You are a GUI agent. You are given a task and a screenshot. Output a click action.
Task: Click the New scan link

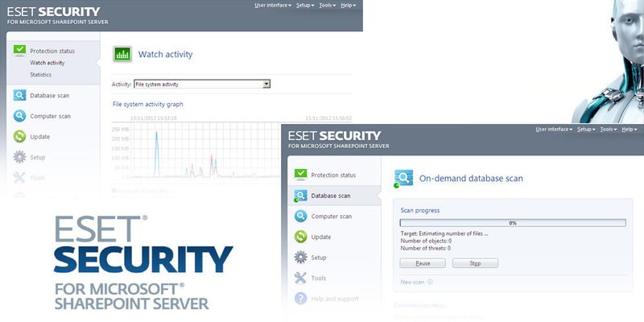(412, 283)
